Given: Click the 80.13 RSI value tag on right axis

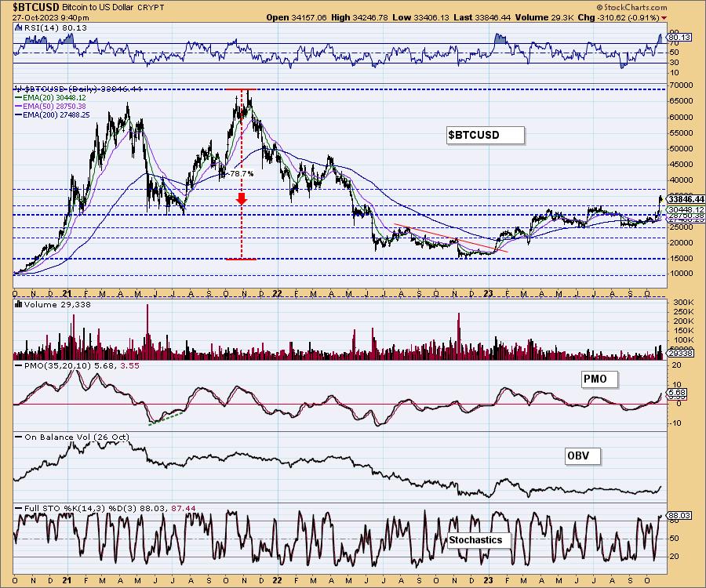Looking at the screenshot, I should 679,38.
